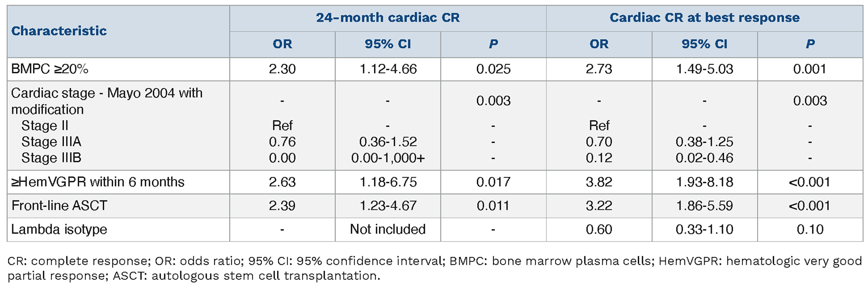Screen dimensions: 868x286
Task: Click the 'Characteristic' column header
Action: (x=59, y=31)
